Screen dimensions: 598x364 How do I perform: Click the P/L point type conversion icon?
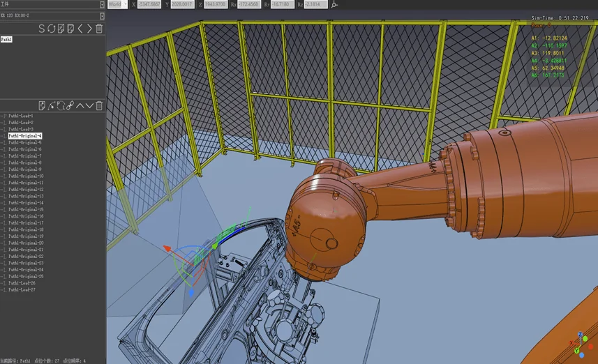[61, 105]
